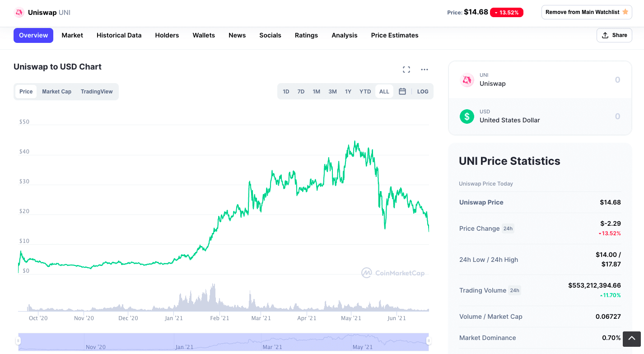Select the 3M time range
644x354 pixels.
pyautogui.click(x=333, y=92)
